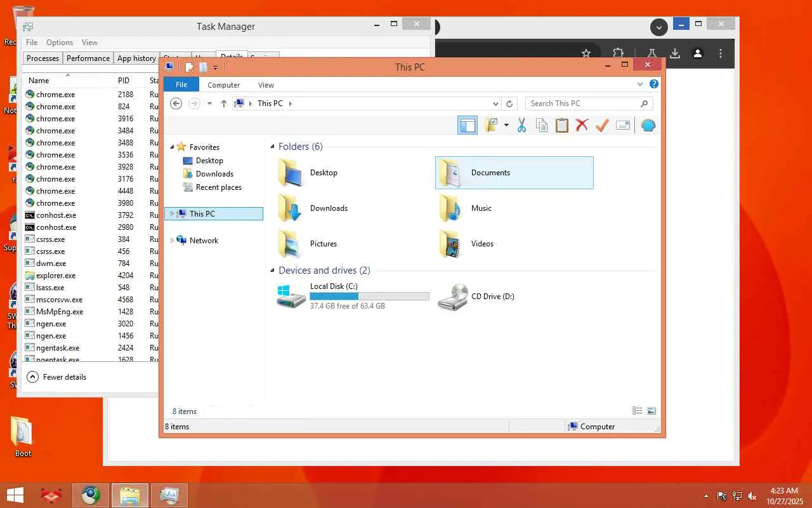Click the Copy icon in Explorer toolbar
This screenshot has width=812, height=508.
pos(542,125)
